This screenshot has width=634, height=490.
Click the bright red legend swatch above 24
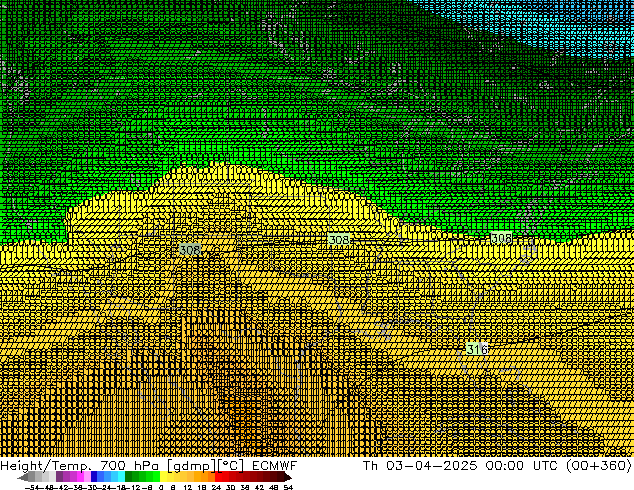point(218,477)
